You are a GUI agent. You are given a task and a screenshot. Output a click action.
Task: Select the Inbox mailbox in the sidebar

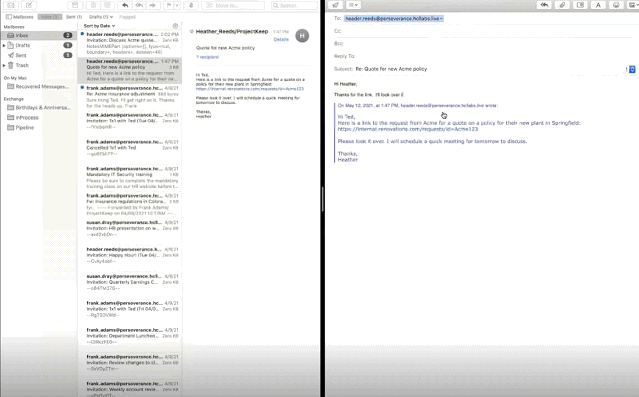pos(39,35)
